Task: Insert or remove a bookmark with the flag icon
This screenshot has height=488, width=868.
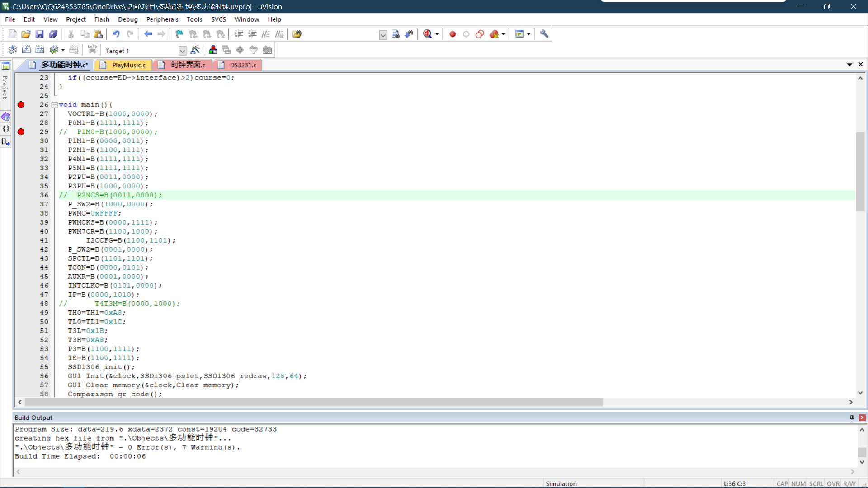Action: [x=179, y=34]
